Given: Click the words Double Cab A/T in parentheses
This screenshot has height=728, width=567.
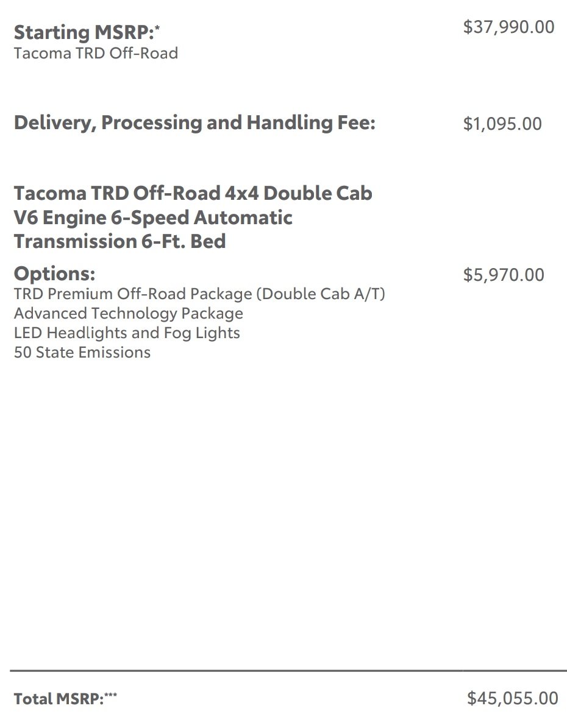Looking at the screenshot, I should click(321, 294).
